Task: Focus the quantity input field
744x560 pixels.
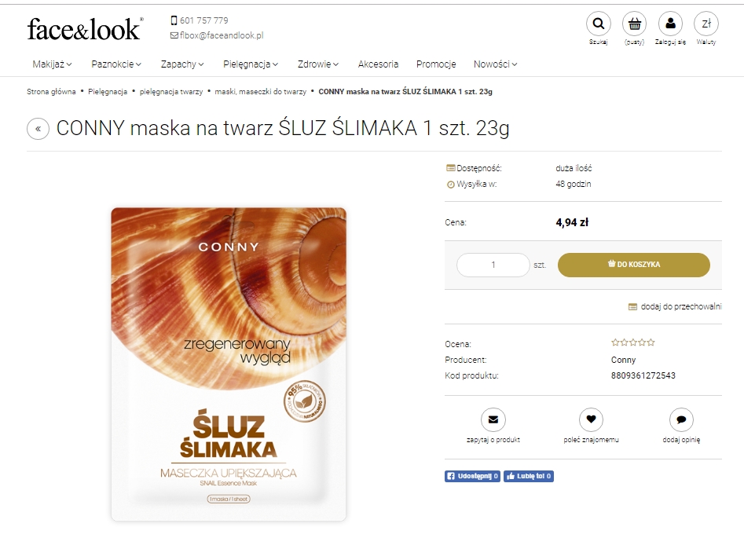Action: pyautogui.click(x=493, y=265)
